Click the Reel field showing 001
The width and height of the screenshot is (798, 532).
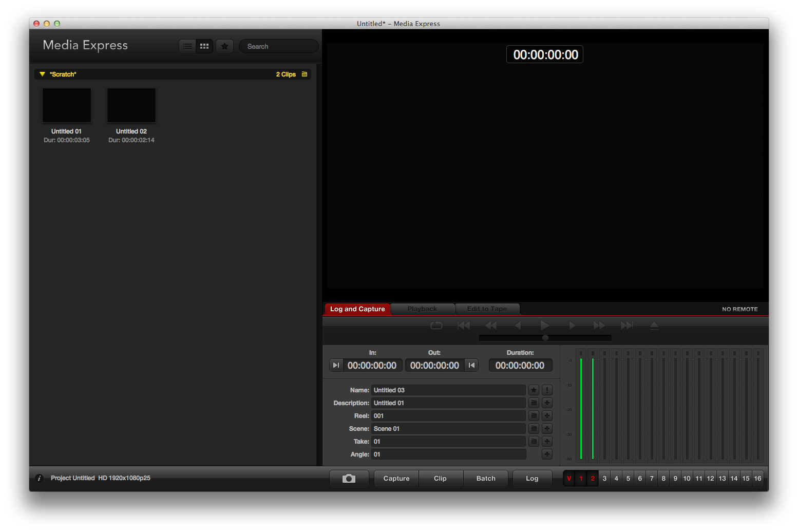coord(448,416)
